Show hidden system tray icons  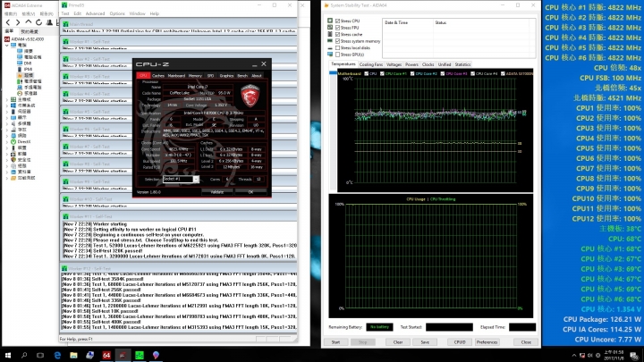[x=573, y=356]
